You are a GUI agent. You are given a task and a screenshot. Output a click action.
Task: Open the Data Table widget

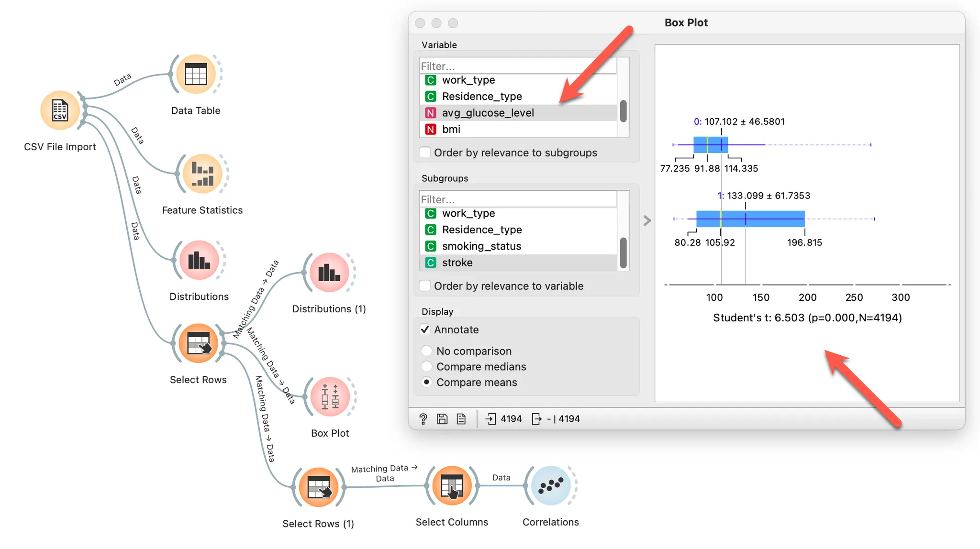coord(196,75)
